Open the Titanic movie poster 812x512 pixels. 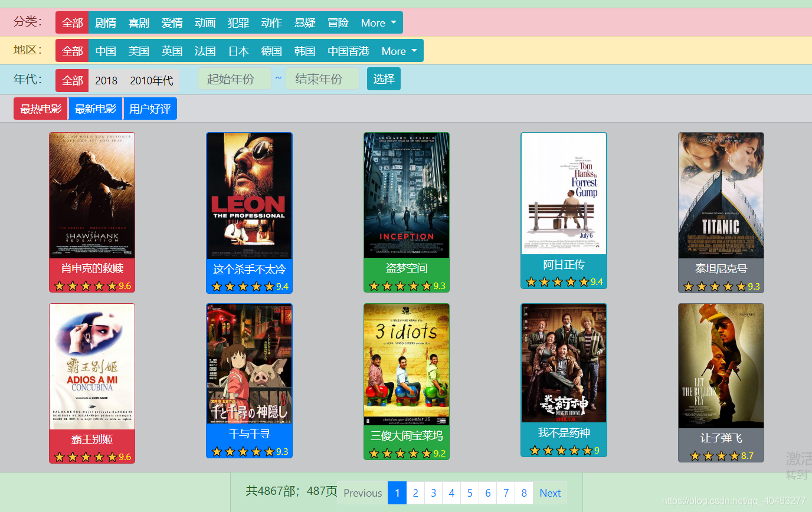pyautogui.click(x=721, y=195)
